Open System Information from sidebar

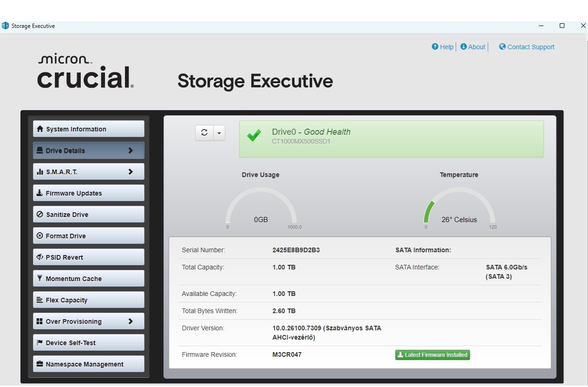click(x=89, y=129)
